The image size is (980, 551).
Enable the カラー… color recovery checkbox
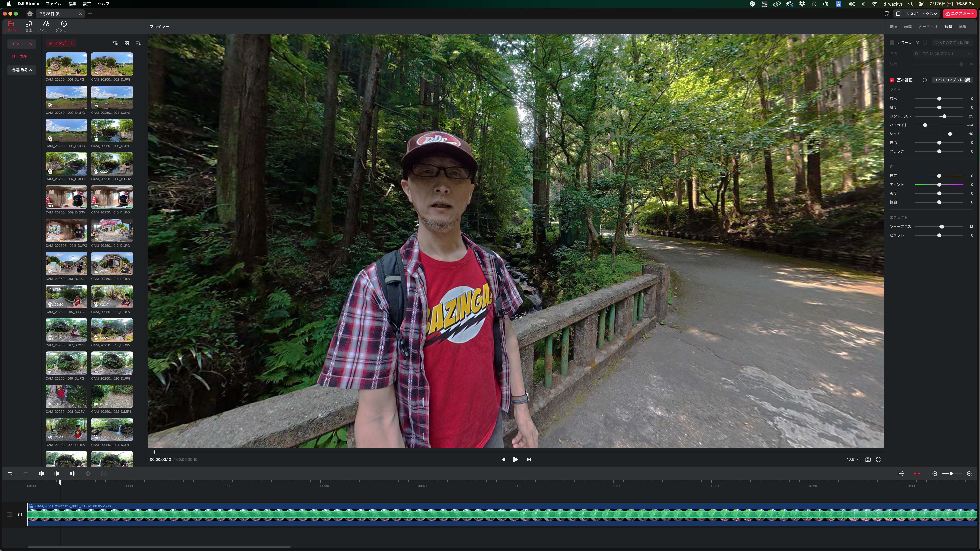click(x=892, y=43)
